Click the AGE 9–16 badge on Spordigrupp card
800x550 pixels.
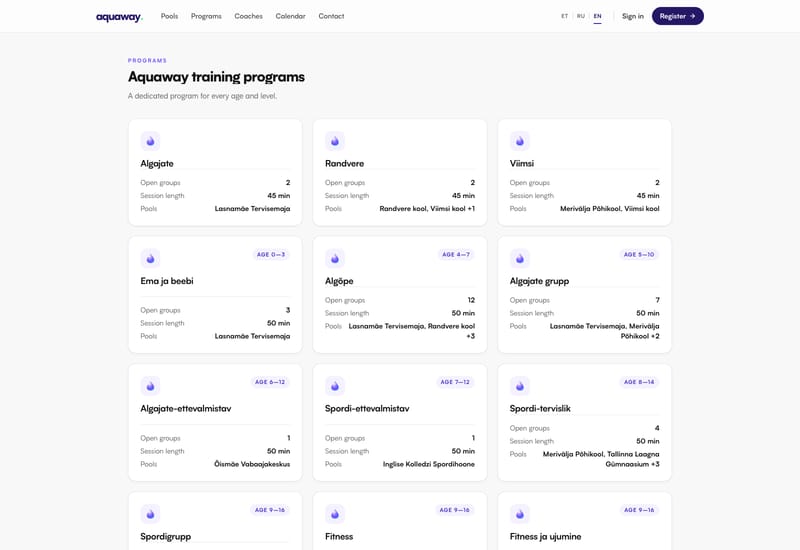pos(270,510)
